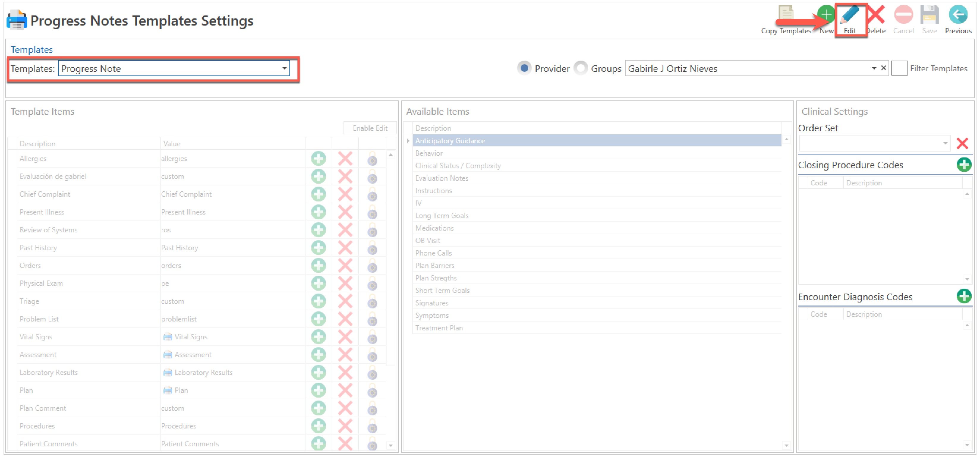Screen dimensions: 980x457
Task: Select the Evaluación de gabriel row
Action: (x=202, y=177)
